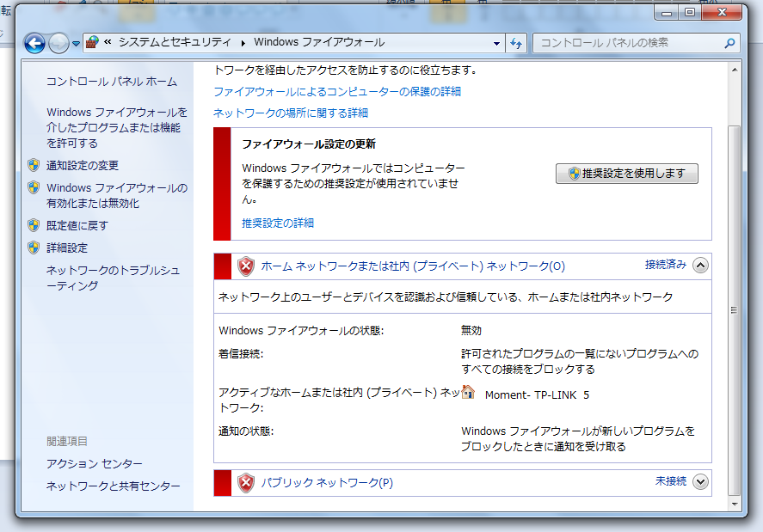Open breadcrumb arrow after システムとセキュリティ
763x532 pixels.
pos(243,43)
